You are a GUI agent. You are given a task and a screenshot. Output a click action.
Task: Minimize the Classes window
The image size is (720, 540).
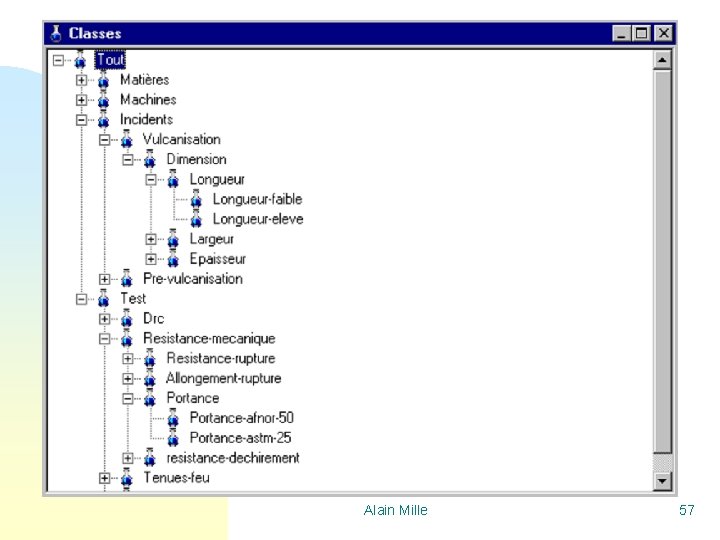621,34
